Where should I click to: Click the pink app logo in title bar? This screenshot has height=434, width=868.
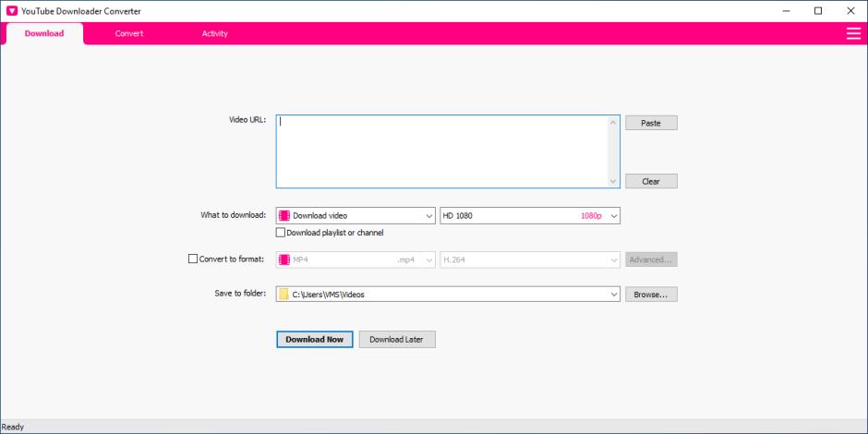click(12, 10)
